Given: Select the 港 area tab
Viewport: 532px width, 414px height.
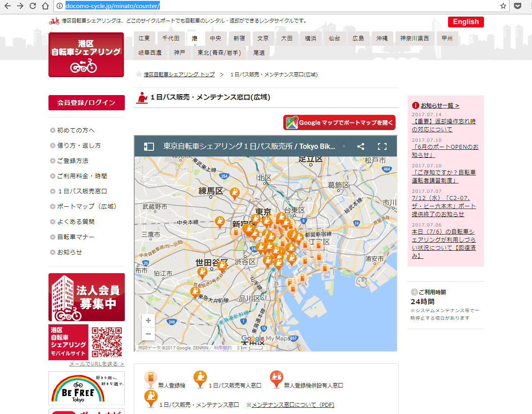Looking at the screenshot, I should pos(194,38).
